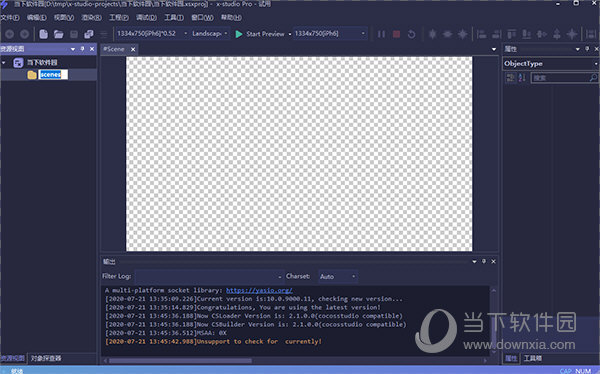
Task: Click the last icon in the toolbar
Action: click(591, 34)
